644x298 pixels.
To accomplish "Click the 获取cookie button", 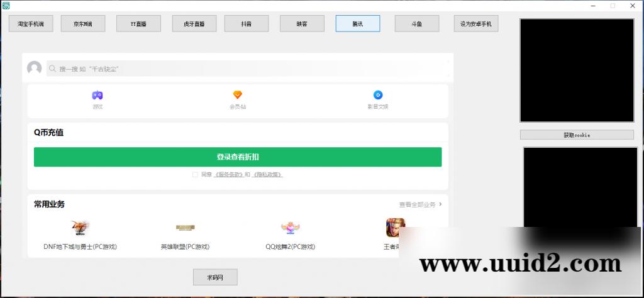I will [x=577, y=135].
